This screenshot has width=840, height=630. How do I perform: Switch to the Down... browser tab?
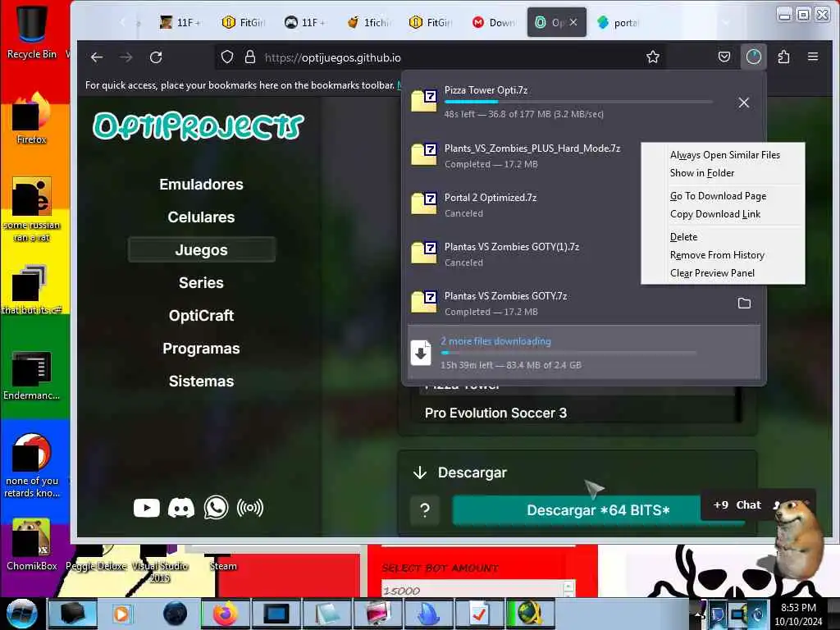(494, 22)
